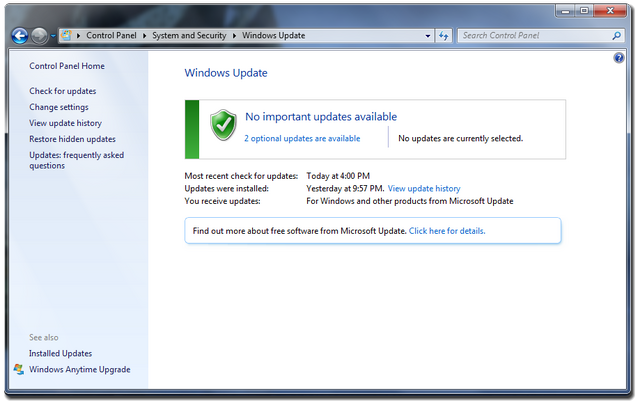Open Click here for details link
Image resolution: width=640 pixels, height=405 pixels.
click(447, 231)
